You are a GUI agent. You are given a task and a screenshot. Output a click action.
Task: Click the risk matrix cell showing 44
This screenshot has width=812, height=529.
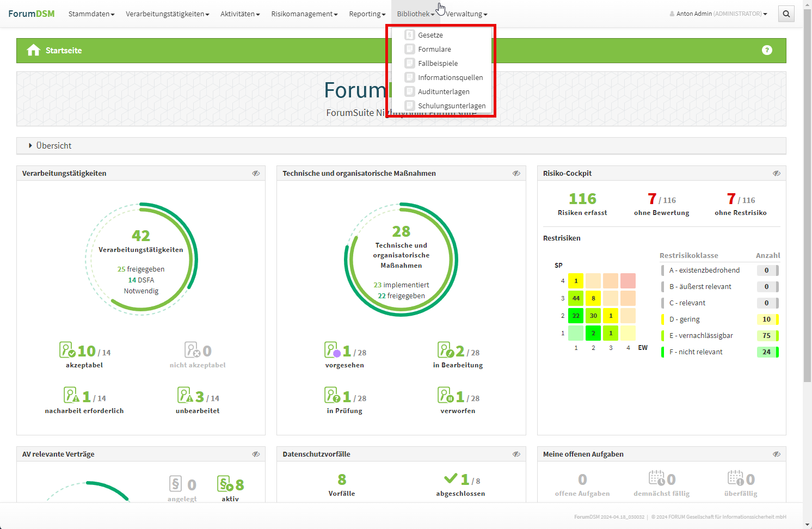click(576, 298)
